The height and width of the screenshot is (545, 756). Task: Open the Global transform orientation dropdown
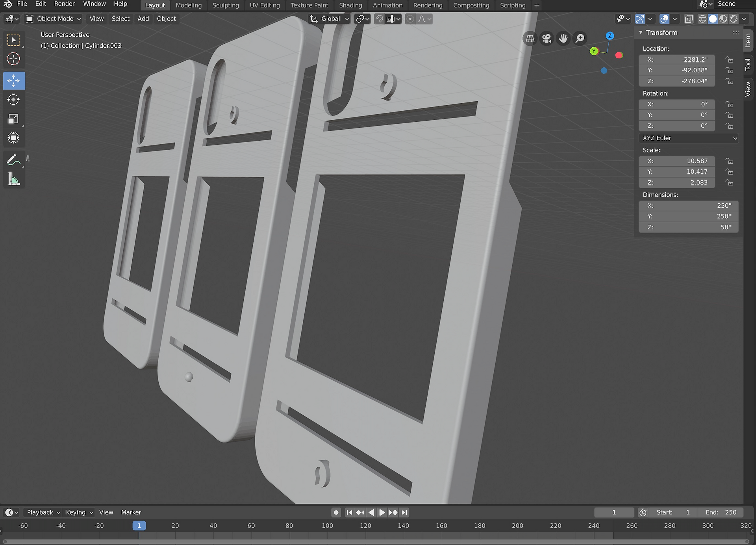click(329, 19)
